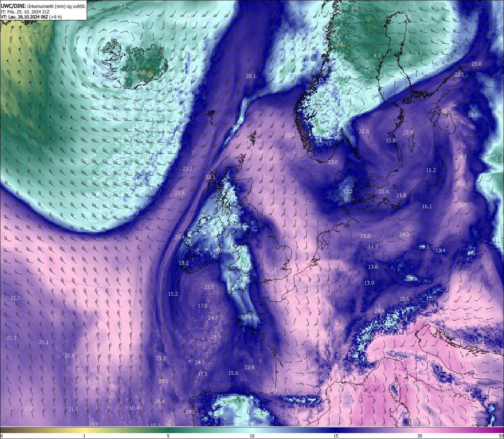Viewport: 504px width, 439px height.
Task: Click the map value 23.4 near Ireland
Action: 180,237
